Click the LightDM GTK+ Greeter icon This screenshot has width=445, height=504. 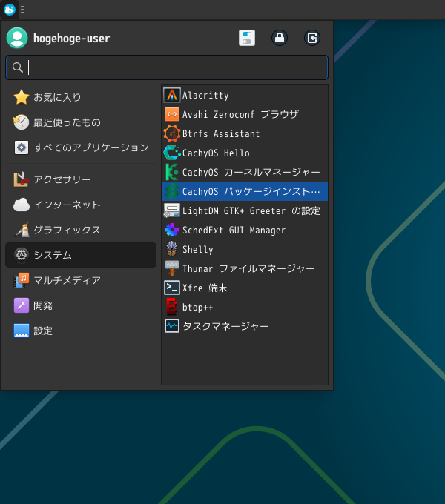172,210
